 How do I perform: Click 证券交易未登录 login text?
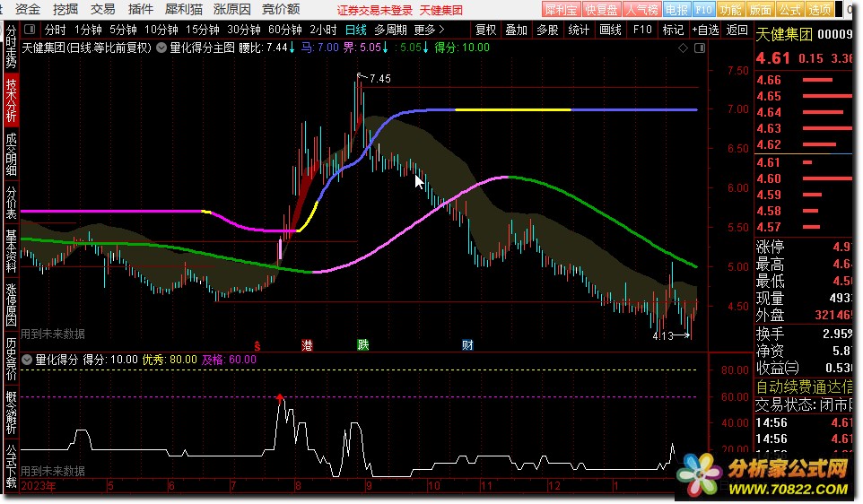pyautogui.click(x=375, y=11)
